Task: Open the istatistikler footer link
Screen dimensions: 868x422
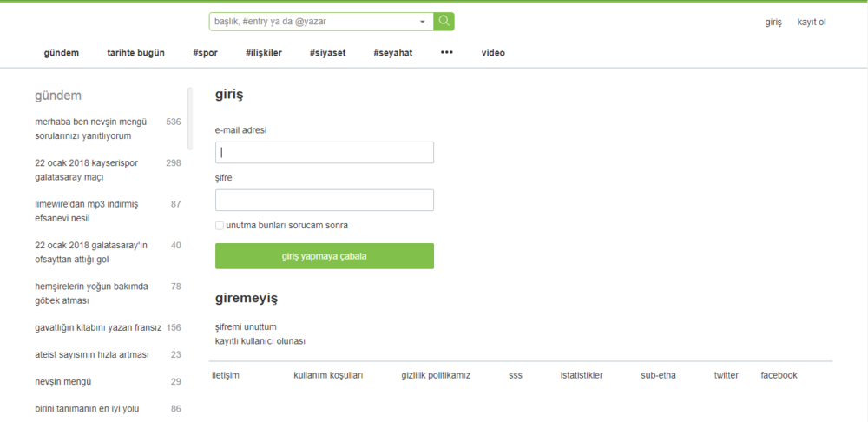Action: (582, 375)
